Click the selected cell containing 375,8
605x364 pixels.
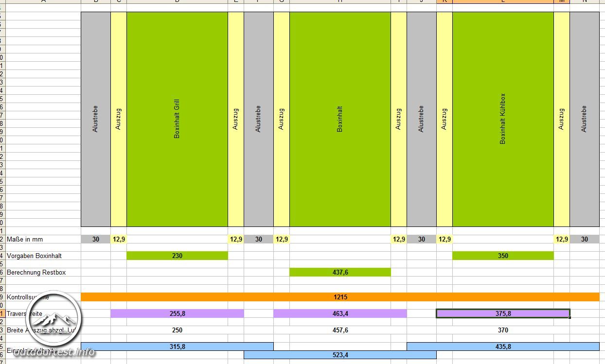(x=503, y=313)
